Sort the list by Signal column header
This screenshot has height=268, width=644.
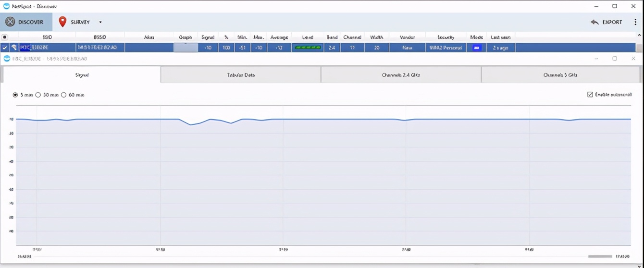208,37
